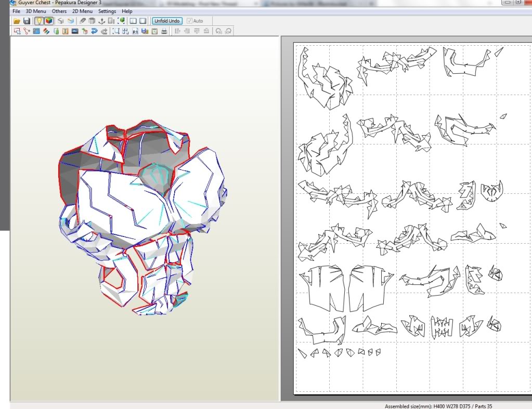Click the align bottom icon
The width and height of the screenshot is (532, 409).
(x=206, y=31)
